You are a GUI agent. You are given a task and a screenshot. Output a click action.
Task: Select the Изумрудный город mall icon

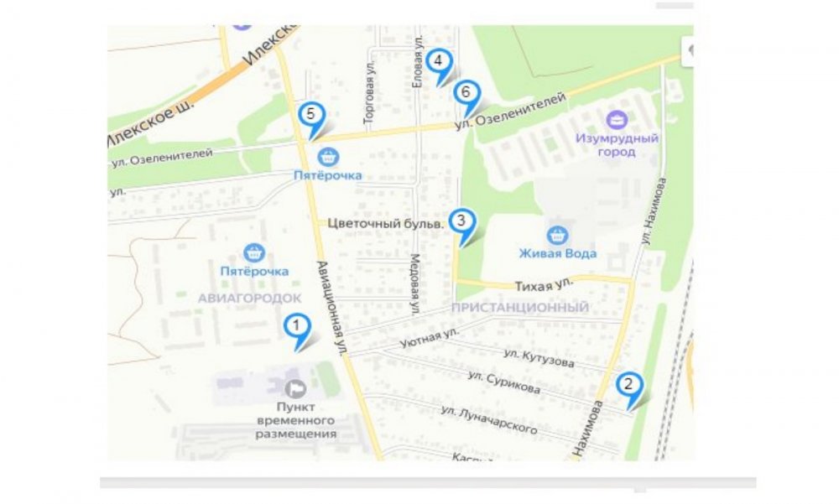617,120
